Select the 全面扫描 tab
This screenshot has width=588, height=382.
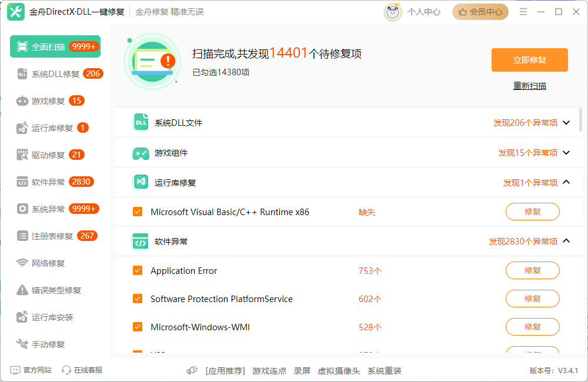click(55, 46)
